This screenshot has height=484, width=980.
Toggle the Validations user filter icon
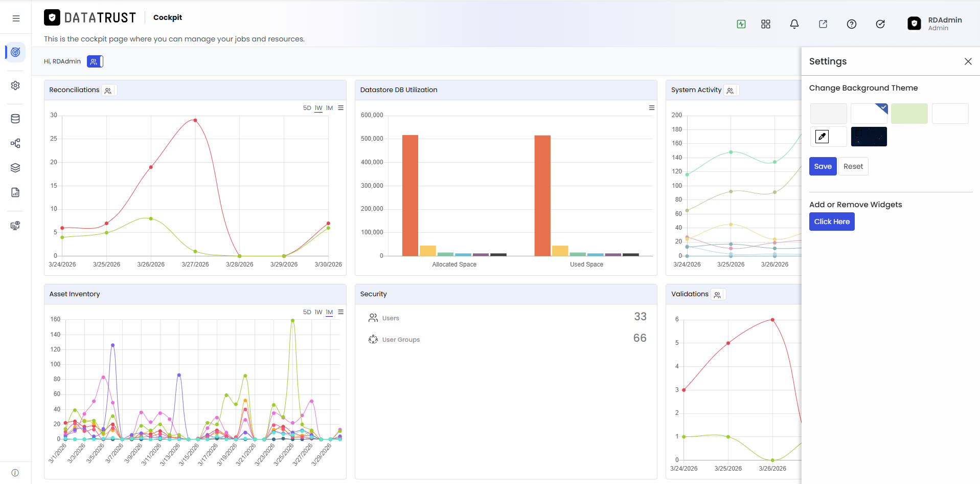click(x=718, y=295)
